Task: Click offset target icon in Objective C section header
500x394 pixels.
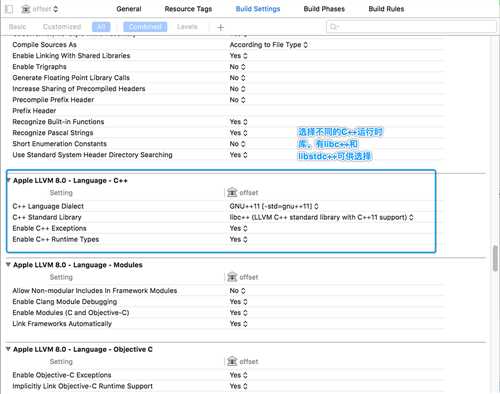Action: (232, 361)
